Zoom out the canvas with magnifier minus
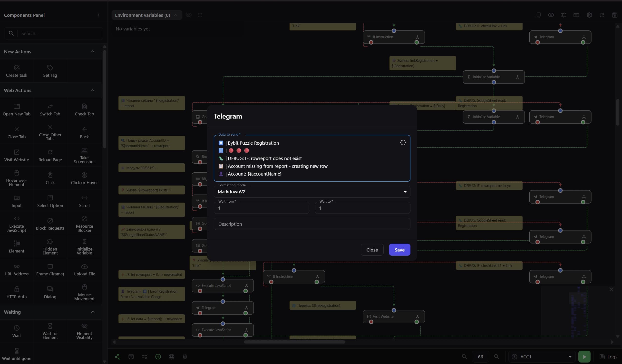Image resolution: width=622 pixels, height=364 pixels. [x=464, y=357]
